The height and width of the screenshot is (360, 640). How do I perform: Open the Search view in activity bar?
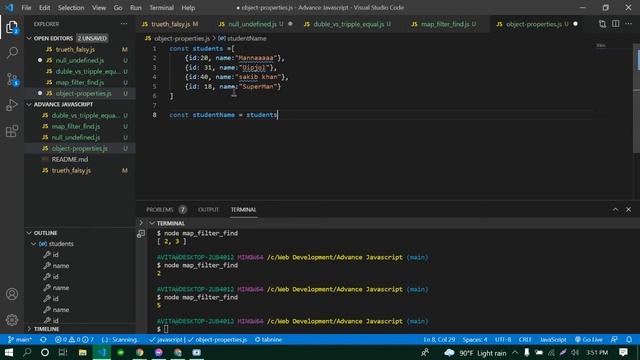tap(12, 53)
